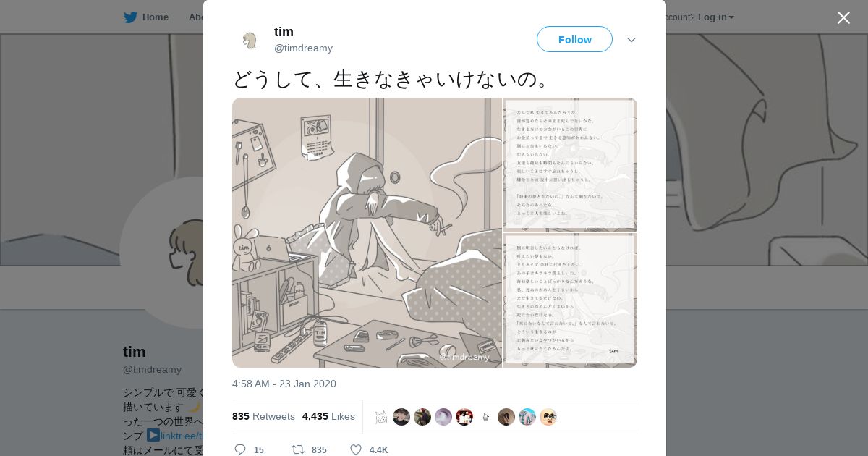View the 835 Retweets list
This screenshot has width=868, height=456.
pyautogui.click(x=263, y=416)
